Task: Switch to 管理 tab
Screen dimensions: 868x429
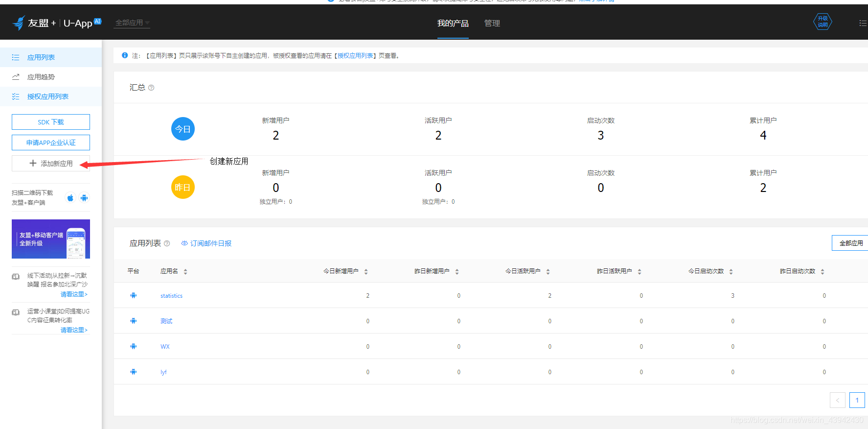Action: tap(492, 23)
